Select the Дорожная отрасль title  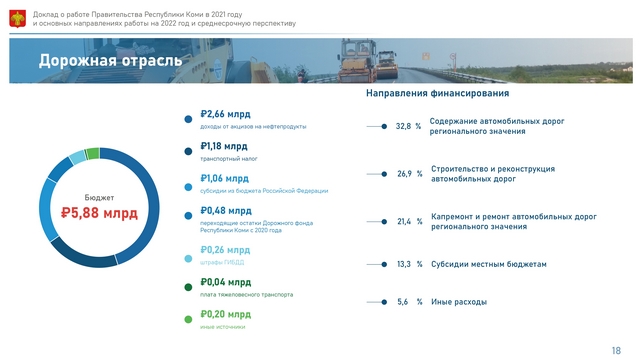click(110, 60)
